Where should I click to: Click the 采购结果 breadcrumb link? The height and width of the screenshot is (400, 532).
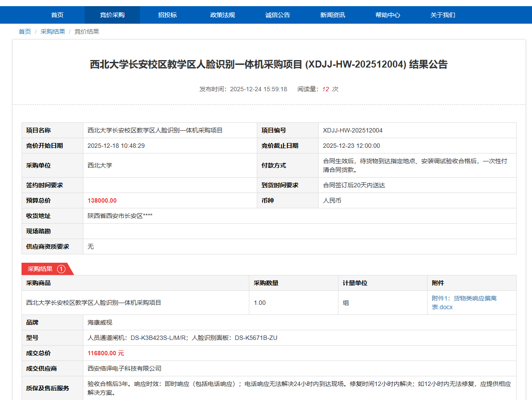click(x=53, y=32)
